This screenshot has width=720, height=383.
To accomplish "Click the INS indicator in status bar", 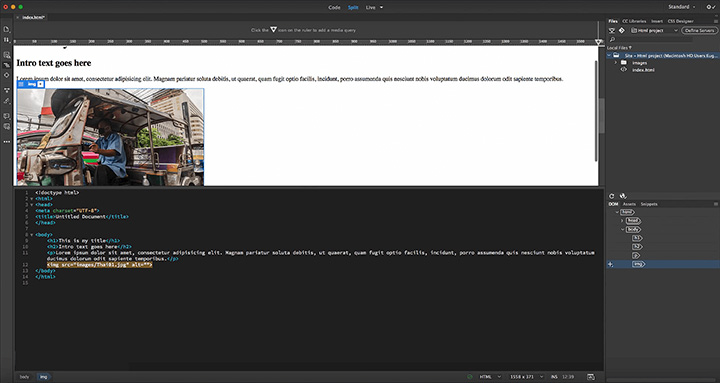I will click(x=554, y=377).
